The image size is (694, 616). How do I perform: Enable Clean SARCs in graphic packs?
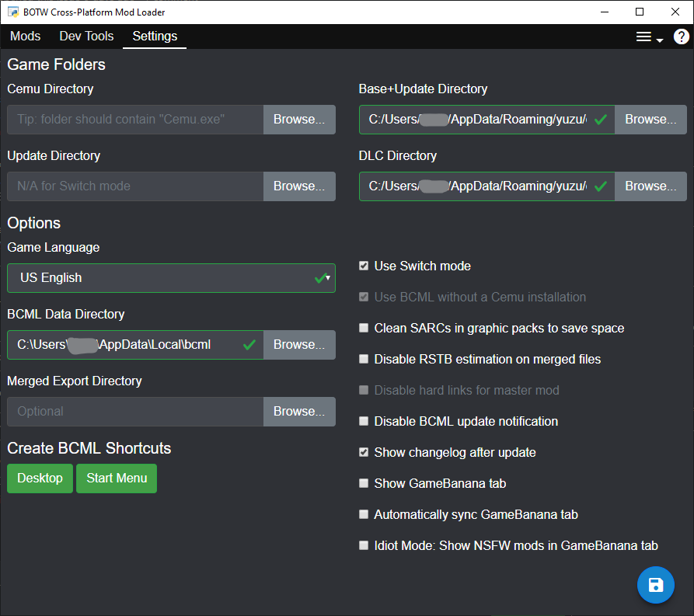(x=364, y=328)
